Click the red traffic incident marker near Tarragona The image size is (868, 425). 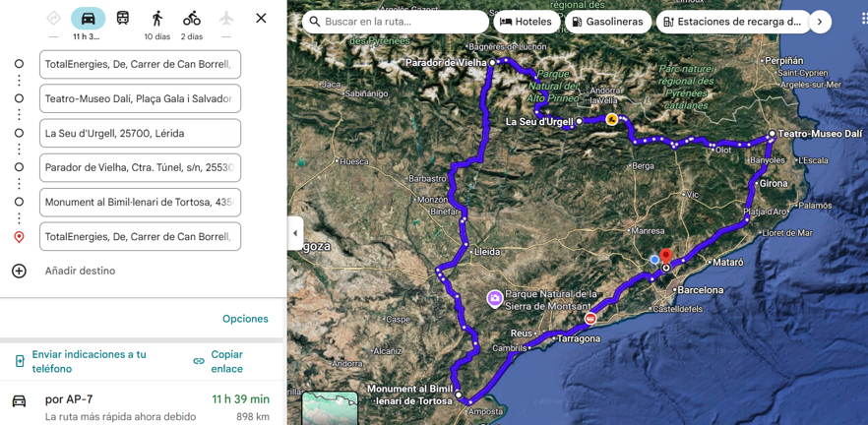point(590,318)
